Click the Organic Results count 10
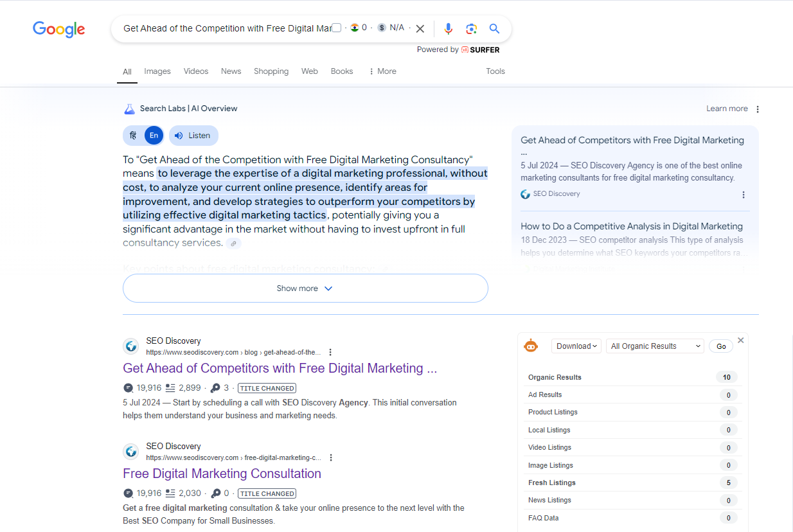The width and height of the screenshot is (793, 532). 727,377
